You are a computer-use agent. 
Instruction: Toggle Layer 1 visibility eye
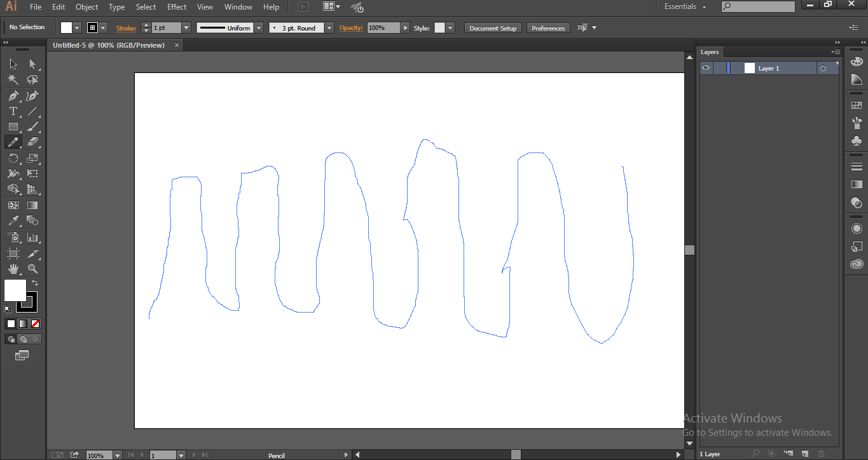[706, 67]
